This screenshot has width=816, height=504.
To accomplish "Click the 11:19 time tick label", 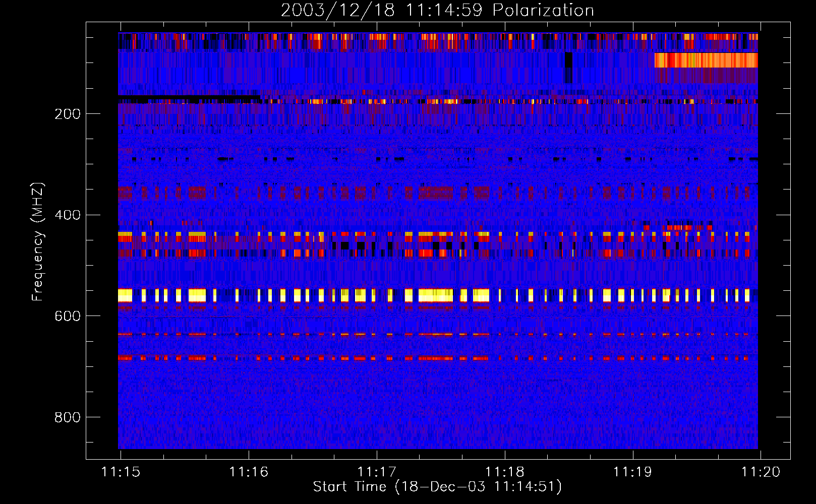I will (632, 472).
